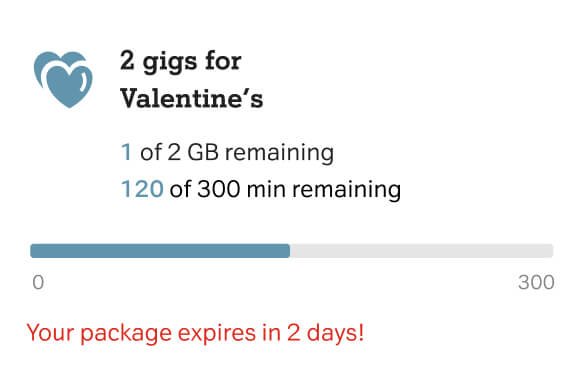Select the "of 300 min remaining" text
Screen dimensions: 580x386
click(x=285, y=190)
